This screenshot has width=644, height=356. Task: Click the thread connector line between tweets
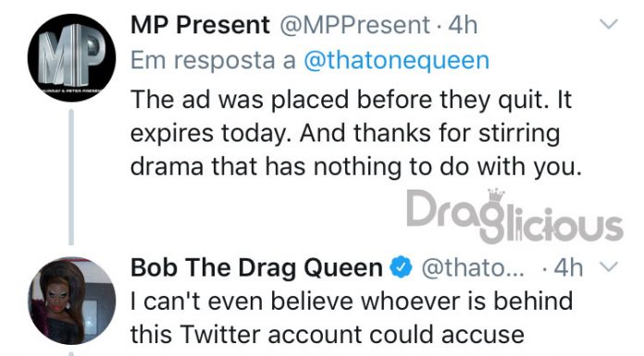(x=71, y=177)
